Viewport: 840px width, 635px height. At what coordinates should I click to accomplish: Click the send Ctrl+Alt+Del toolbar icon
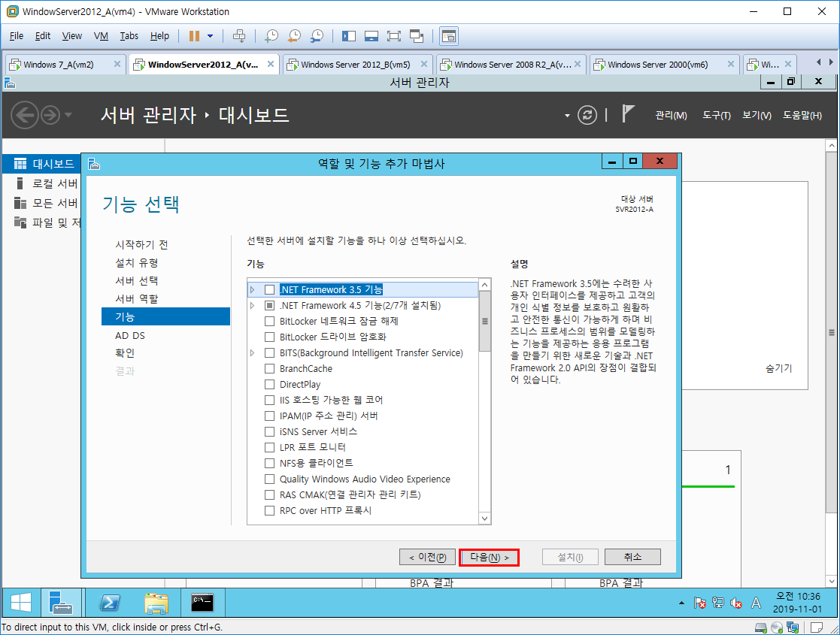(x=239, y=36)
